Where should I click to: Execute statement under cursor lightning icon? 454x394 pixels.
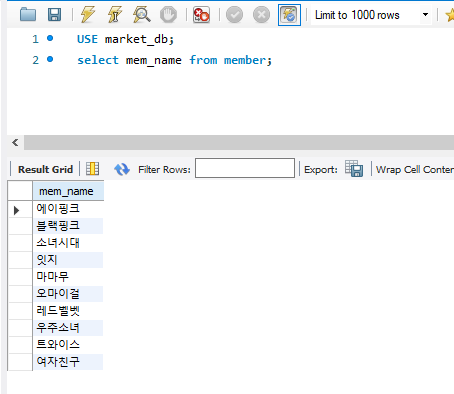(x=115, y=15)
